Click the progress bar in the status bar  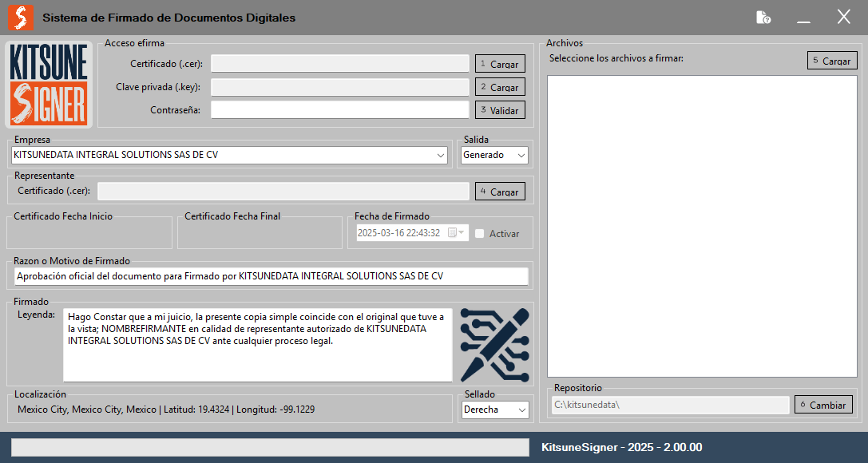click(x=270, y=448)
